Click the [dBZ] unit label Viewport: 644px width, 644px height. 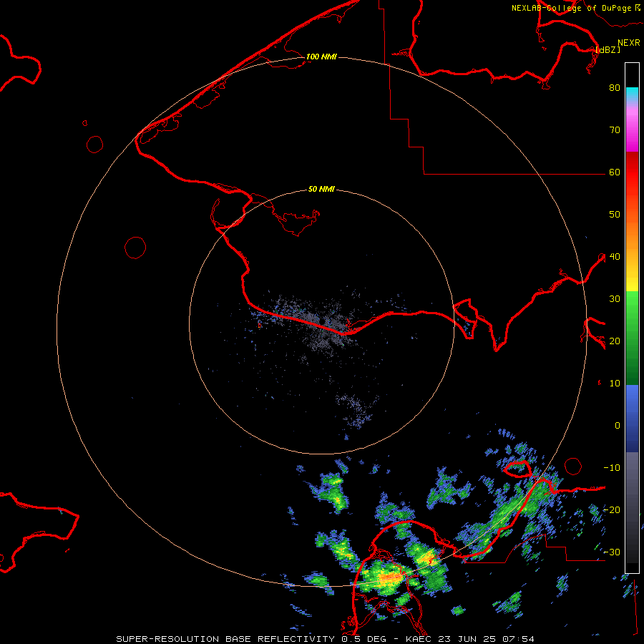point(608,50)
